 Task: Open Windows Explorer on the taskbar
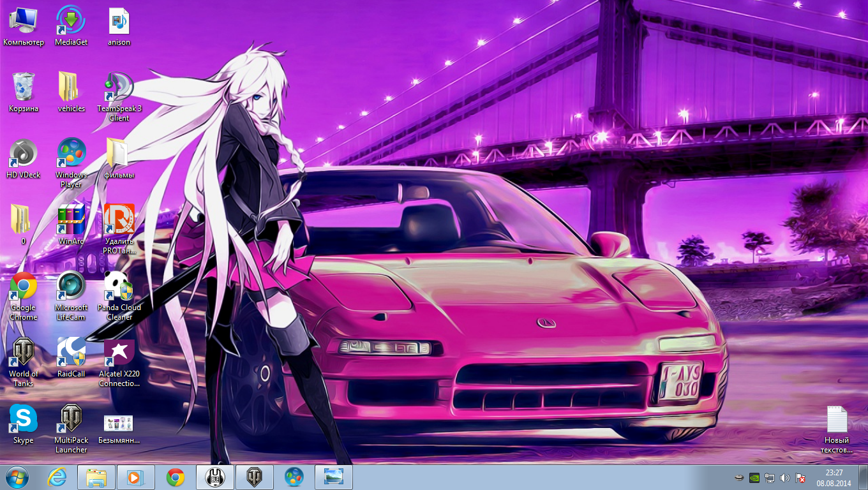pyautogui.click(x=96, y=477)
